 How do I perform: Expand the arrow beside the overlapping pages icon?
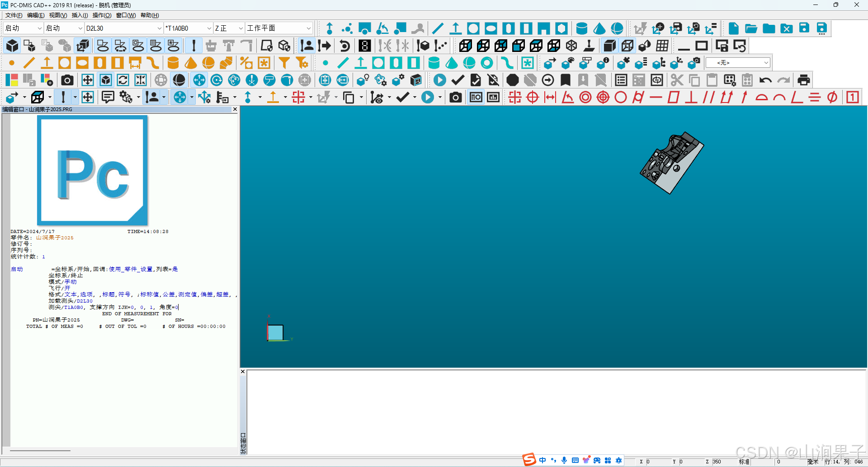click(361, 97)
